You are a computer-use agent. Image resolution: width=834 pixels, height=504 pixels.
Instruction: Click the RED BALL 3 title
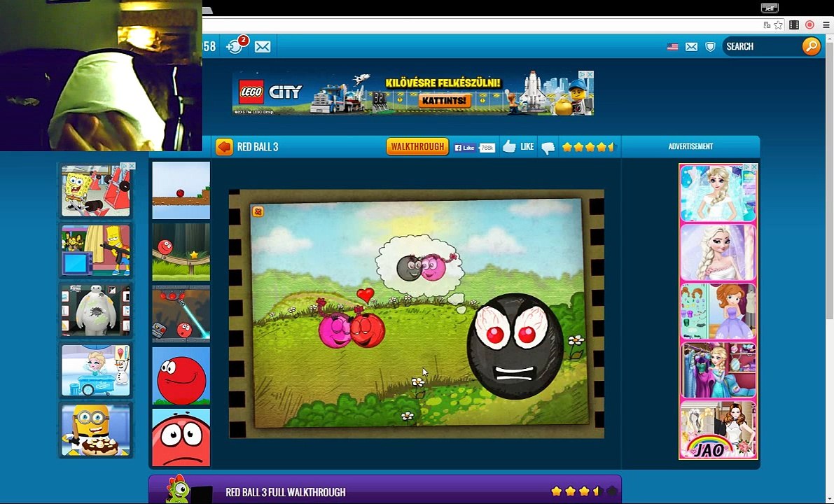pyautogui.click(x=258, y=147)
